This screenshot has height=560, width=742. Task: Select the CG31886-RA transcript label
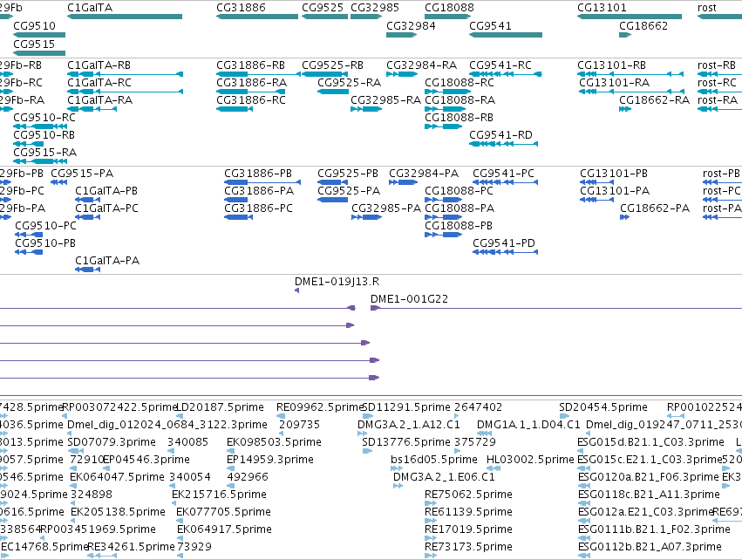click(x=252, y=82)
